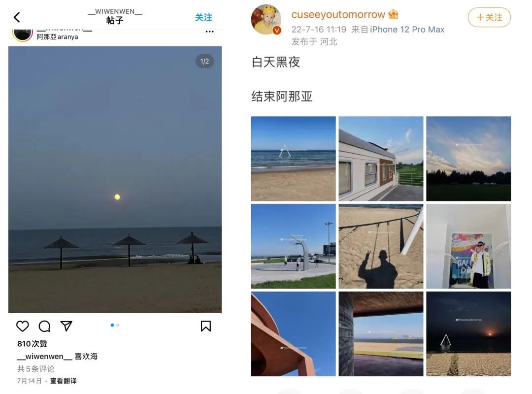
Task: Open the 阿那亞 aranya location tag
Action: click(57, 36)
